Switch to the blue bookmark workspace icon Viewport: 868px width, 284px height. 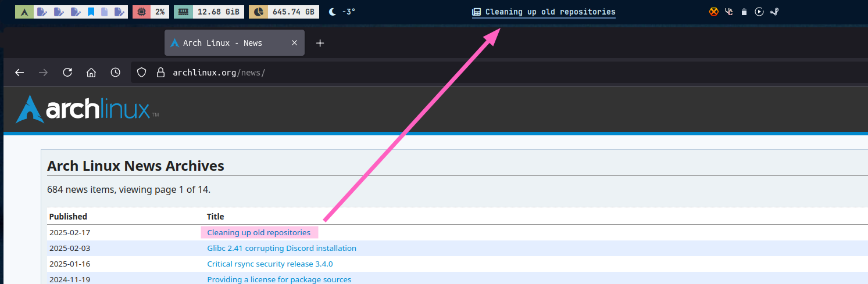point(91,12)
